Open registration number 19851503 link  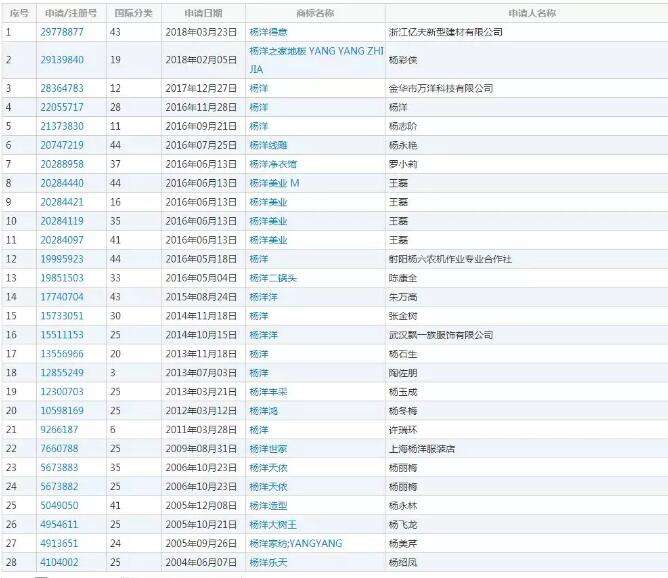(x=62, y=278)
